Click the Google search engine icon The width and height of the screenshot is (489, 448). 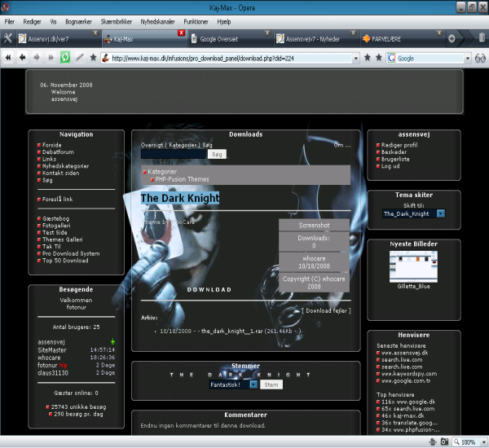[391, 58]
